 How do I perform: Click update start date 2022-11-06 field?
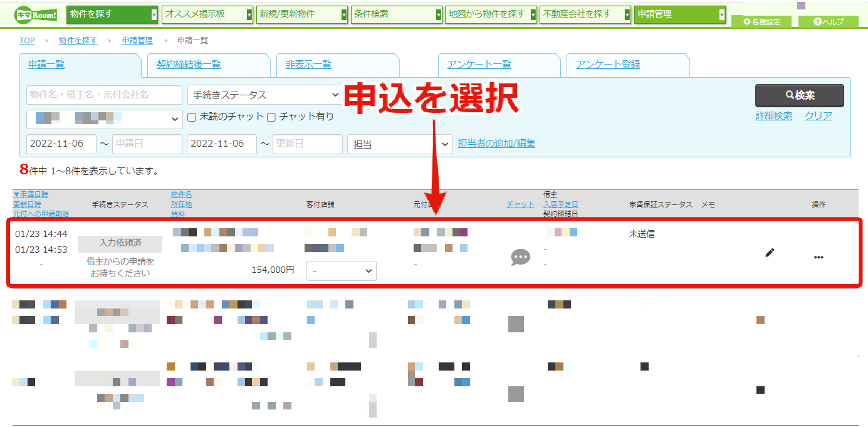click(x=222, y=144)
